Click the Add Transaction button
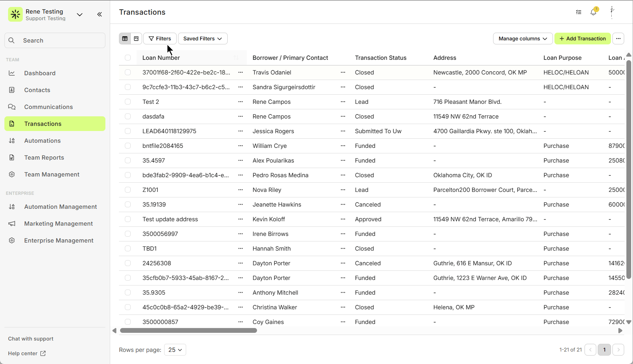This screenshot has width=633, height=364. [582, 39]
